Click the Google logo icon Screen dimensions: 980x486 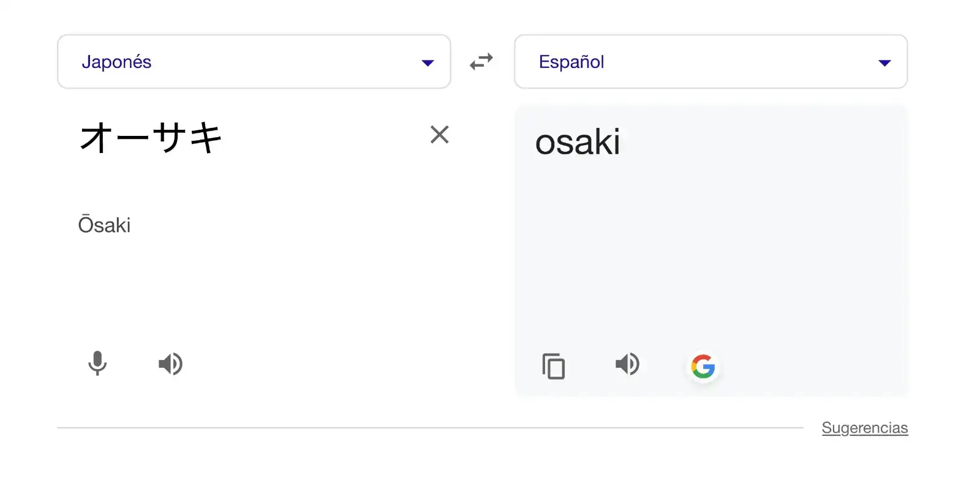(x=703, y=367)
